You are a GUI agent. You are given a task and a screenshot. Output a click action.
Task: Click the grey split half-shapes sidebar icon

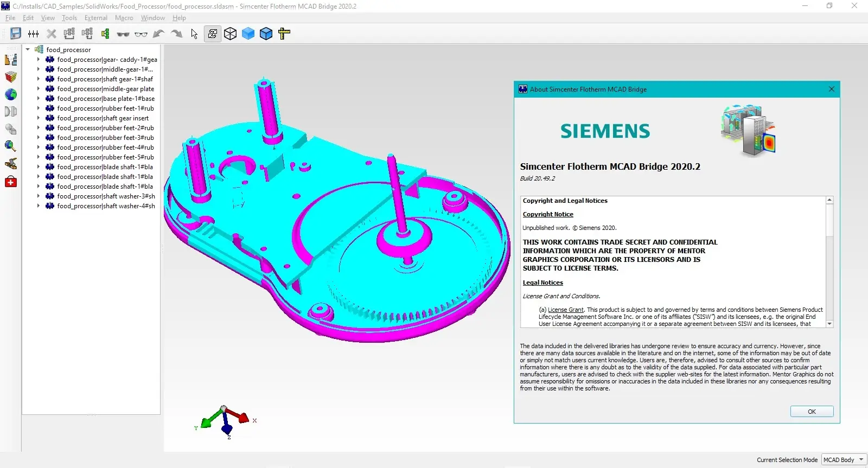pos(11,112)
